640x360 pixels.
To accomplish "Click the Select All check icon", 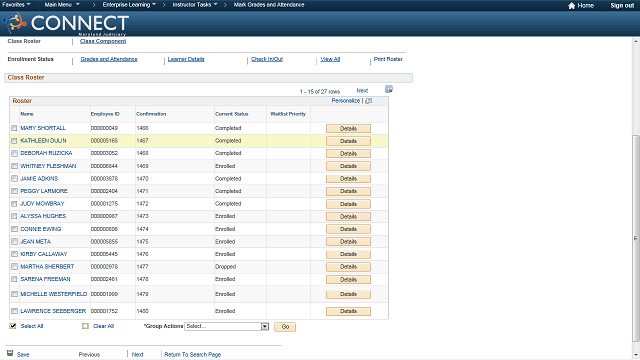I will pyautogui.click(x=13, y=326).
